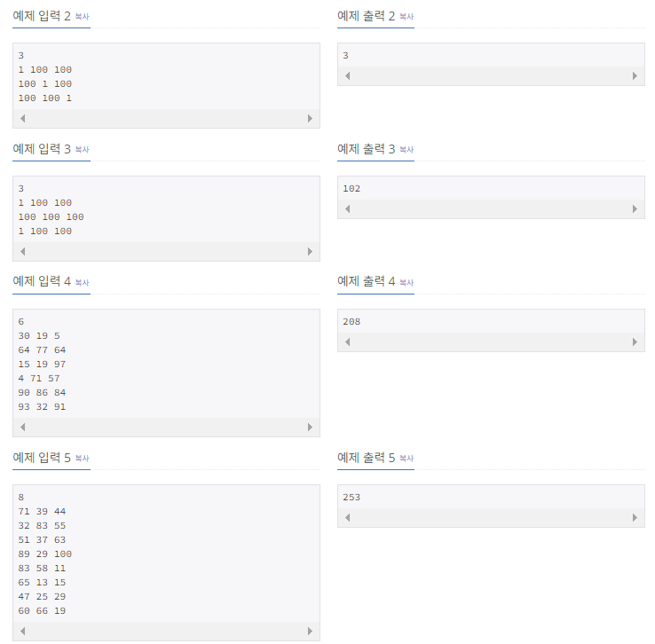
Task: Copy example input 5 via 복사 link
Action: pyautogui.click(x=83, y=459)
